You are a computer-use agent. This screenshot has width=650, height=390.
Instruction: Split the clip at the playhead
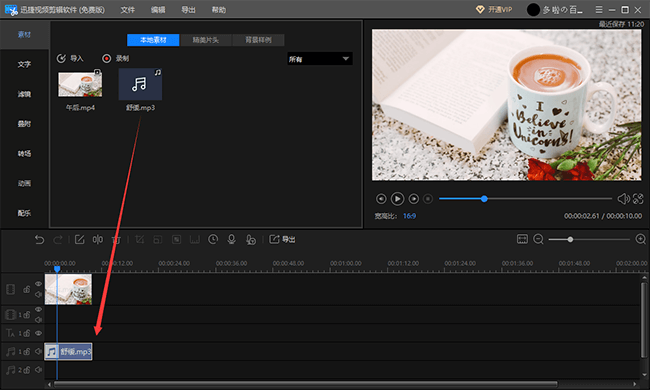pyautogui.click(x=98, y=240)
